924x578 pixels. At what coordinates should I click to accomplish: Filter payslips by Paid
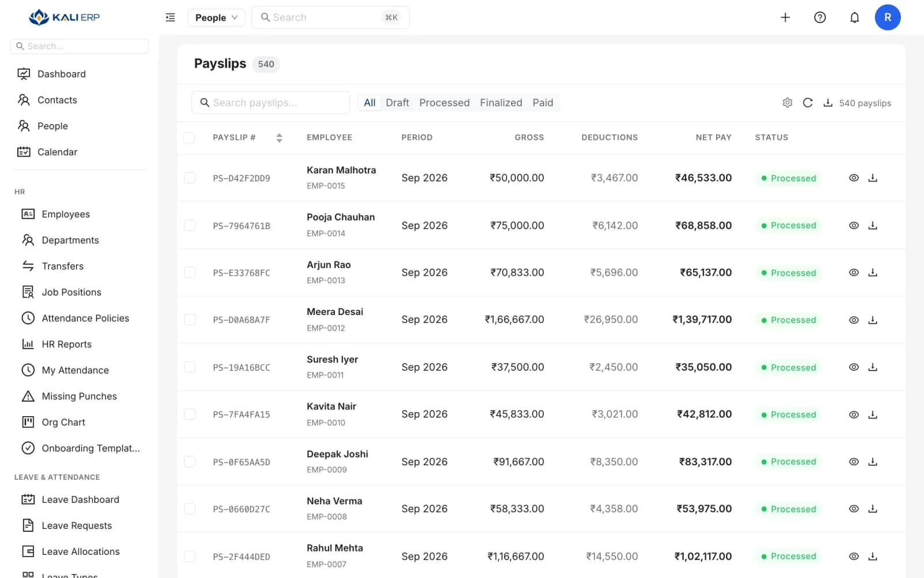coord(543,103)
